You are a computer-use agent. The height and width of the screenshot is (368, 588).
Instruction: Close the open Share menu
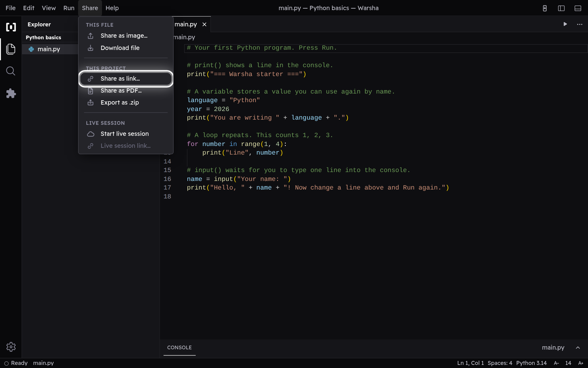coord(90,8)
